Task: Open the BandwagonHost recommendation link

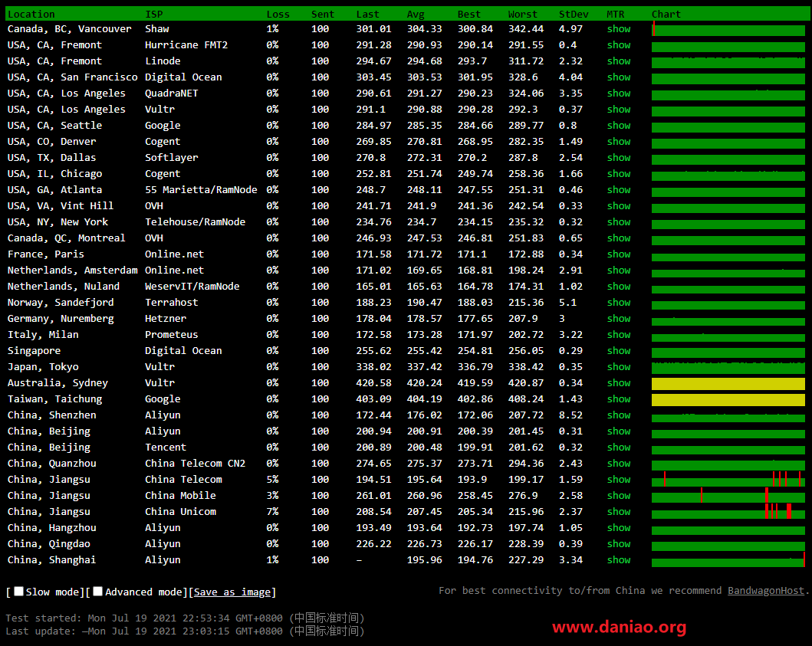Action: pyautogui.click(x=765, y=591)
